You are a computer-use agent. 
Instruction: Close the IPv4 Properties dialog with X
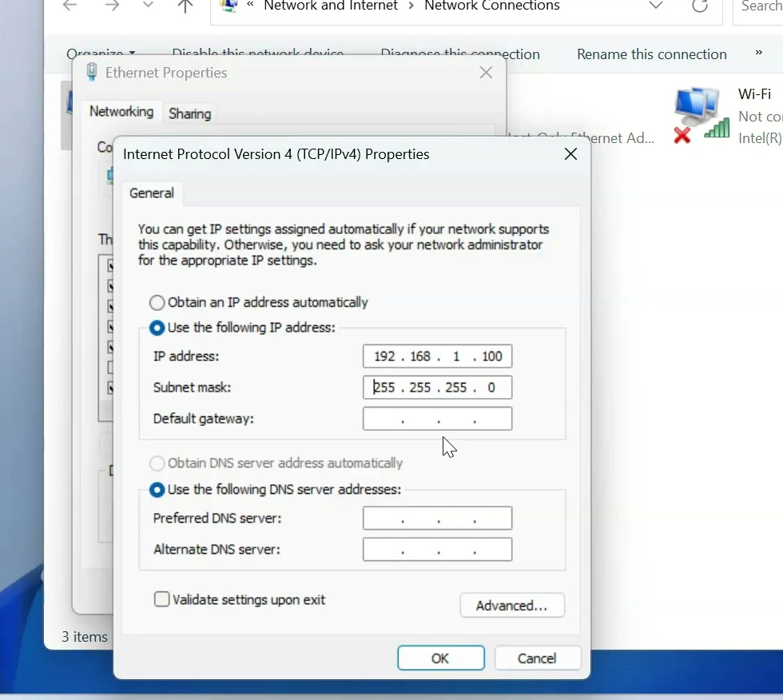pyautogui.click(x=570, y=153)
